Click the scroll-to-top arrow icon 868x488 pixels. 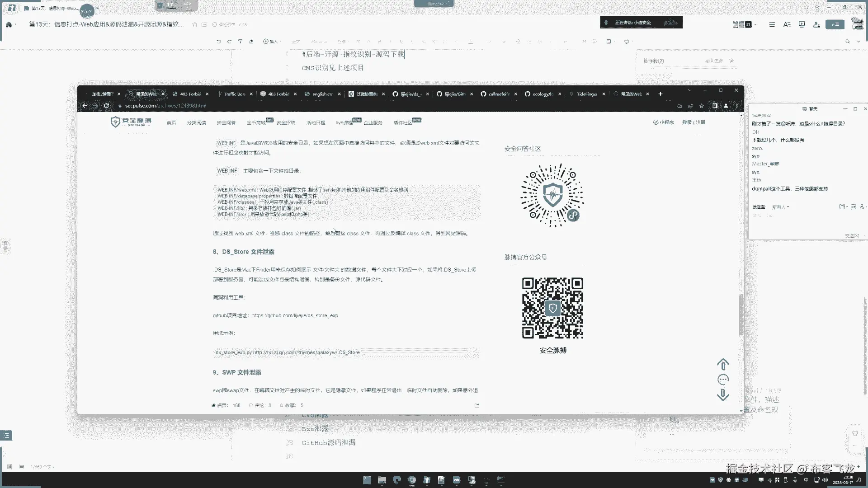(x=723, y=364)
